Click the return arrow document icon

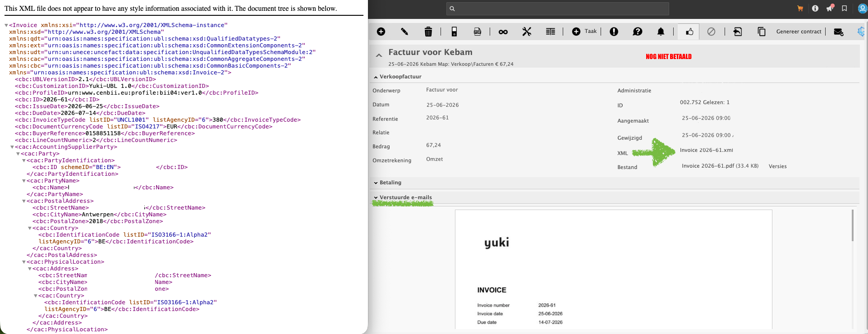coord(738,32)
